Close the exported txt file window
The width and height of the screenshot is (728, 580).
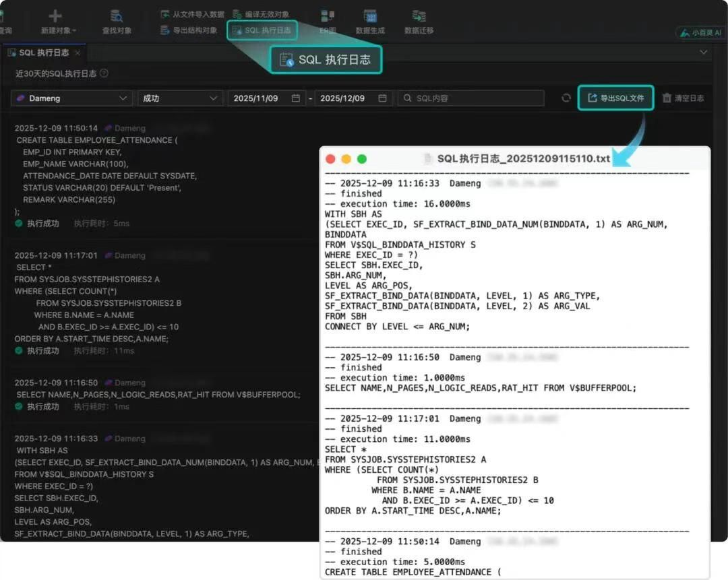[330, 159]
